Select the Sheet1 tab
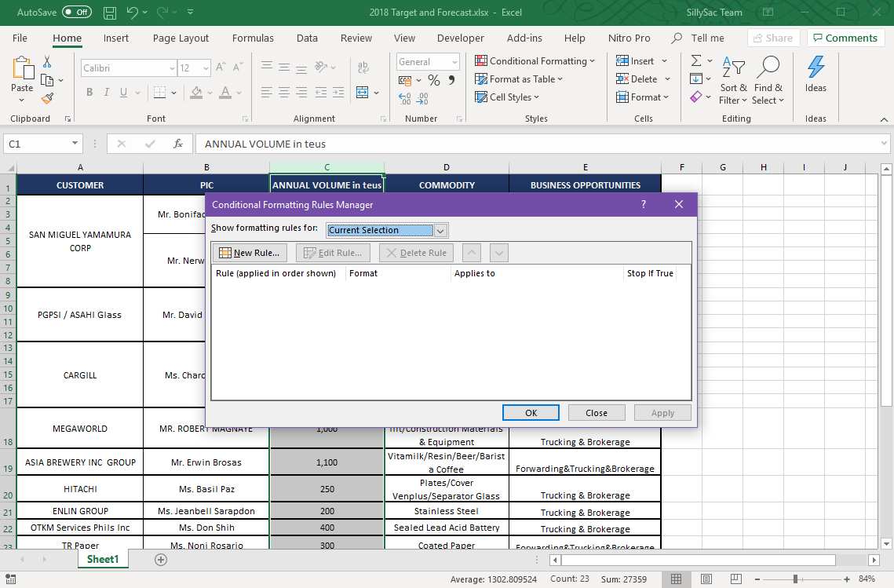 coord(103,559)
